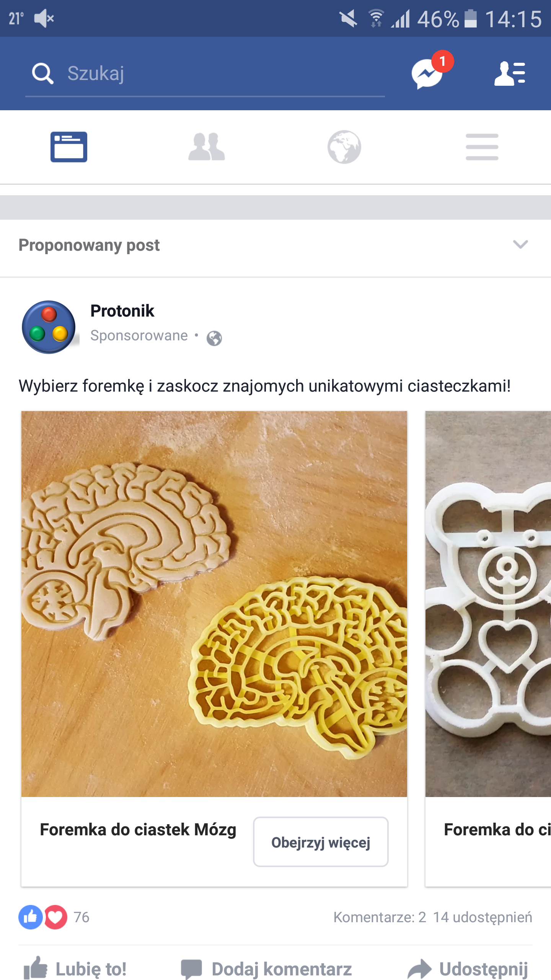Open the hamburger menu tab
The image size is (551, 980).
(x=482, y=147)
